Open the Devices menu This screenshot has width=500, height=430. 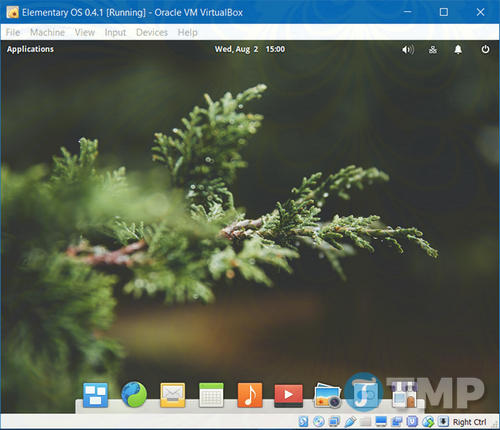pyautogui.click(x=152, y=32)
